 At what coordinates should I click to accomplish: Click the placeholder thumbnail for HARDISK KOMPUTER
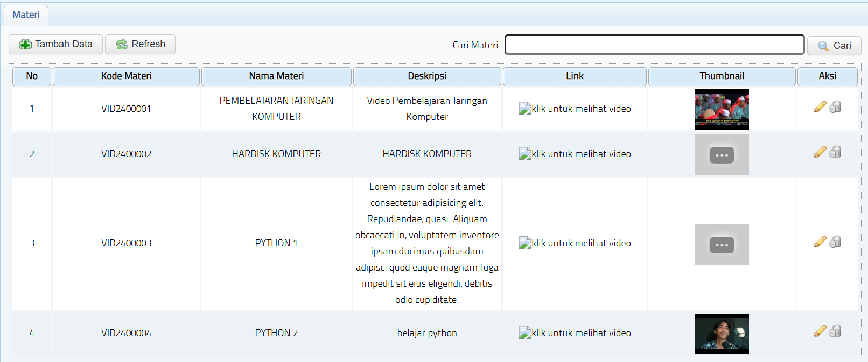(722, 155)
